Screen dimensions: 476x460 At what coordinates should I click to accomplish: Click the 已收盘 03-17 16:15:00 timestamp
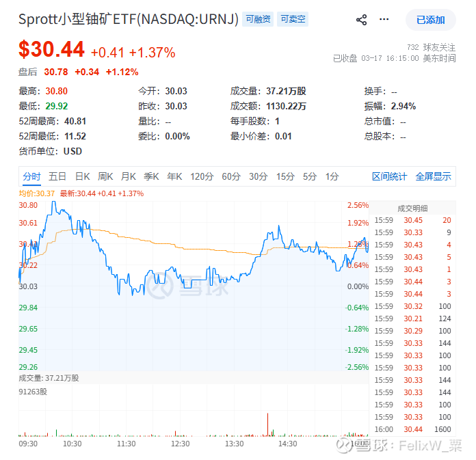(395, 58)
